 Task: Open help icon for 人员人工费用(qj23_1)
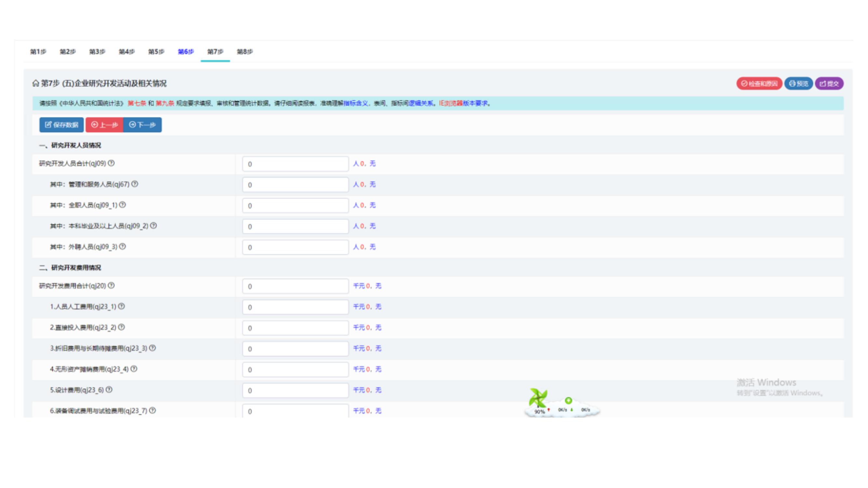pos(121,306)
